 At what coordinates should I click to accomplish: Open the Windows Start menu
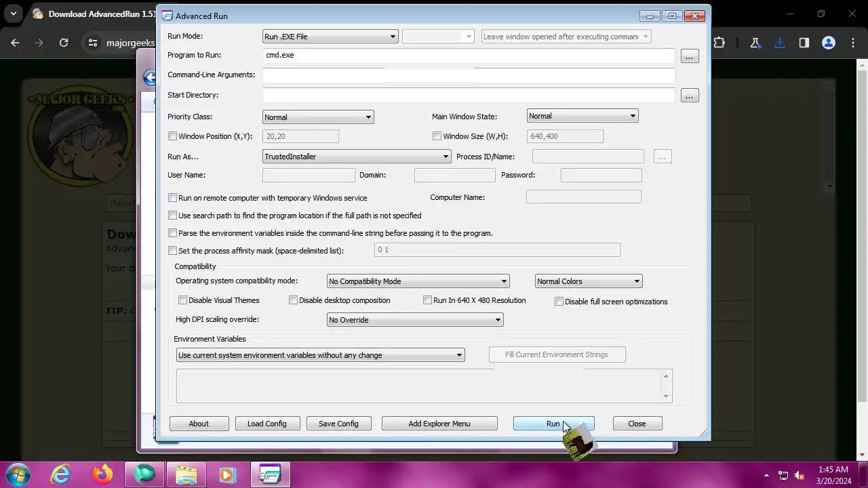[x=18, y=474]
